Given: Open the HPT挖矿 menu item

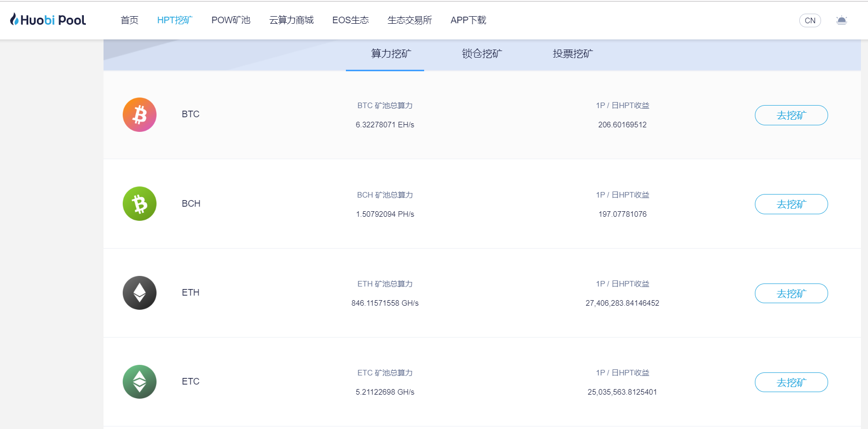Looking at the screenshot, I should click(x=175, y=20).
